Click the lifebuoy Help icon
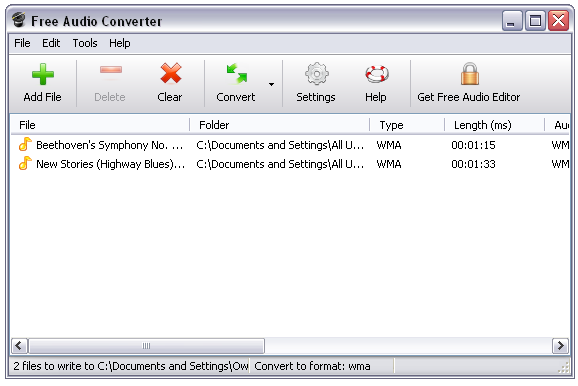Viewport: 578px width, 386px height. click(377, 74)
